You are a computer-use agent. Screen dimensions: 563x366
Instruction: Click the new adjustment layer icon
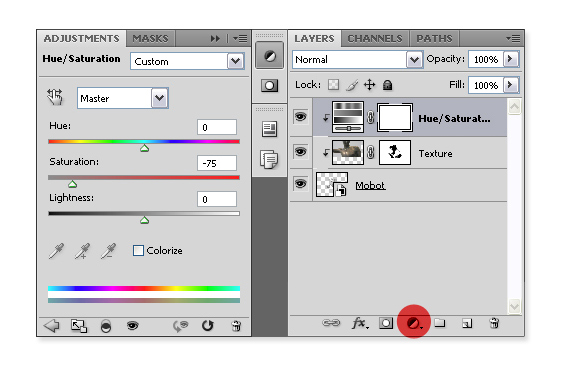(413, 323)
